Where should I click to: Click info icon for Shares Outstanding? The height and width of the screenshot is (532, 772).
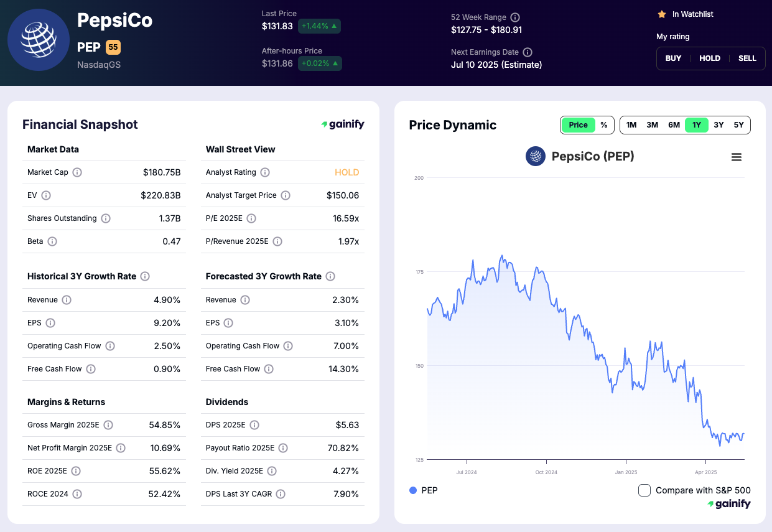pos(106,218)
